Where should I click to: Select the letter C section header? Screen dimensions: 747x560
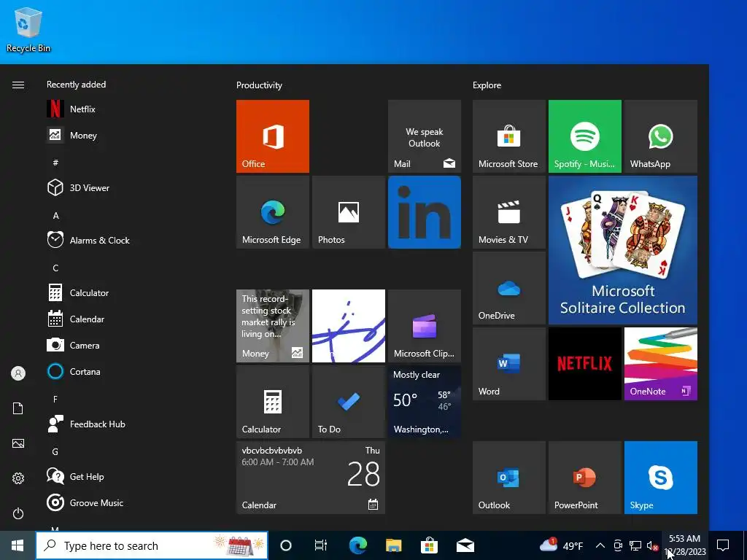click(x=55, y=268)
